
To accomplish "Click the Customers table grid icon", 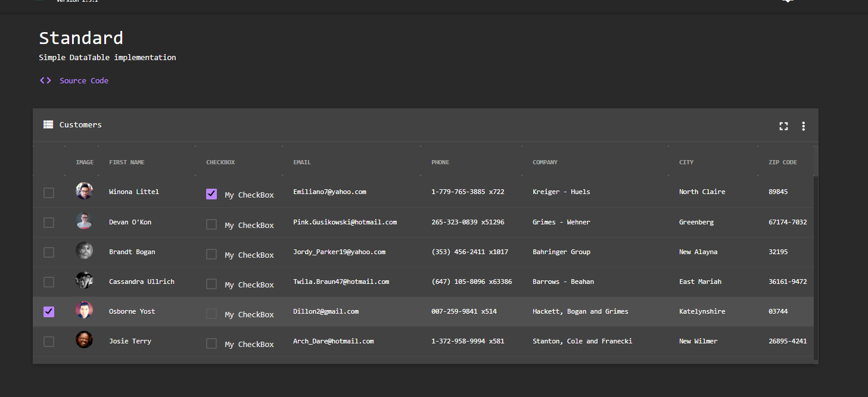I will coord(48,124).
